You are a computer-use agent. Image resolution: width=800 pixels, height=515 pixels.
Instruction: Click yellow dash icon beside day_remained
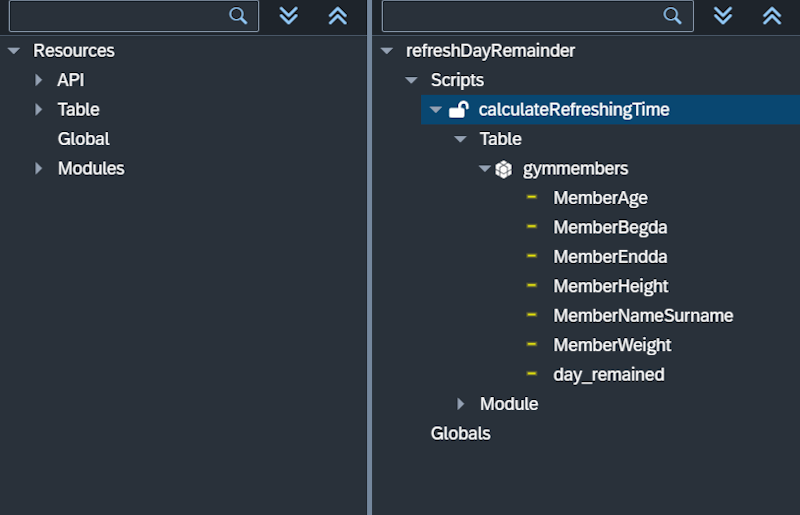pos(532,374)
